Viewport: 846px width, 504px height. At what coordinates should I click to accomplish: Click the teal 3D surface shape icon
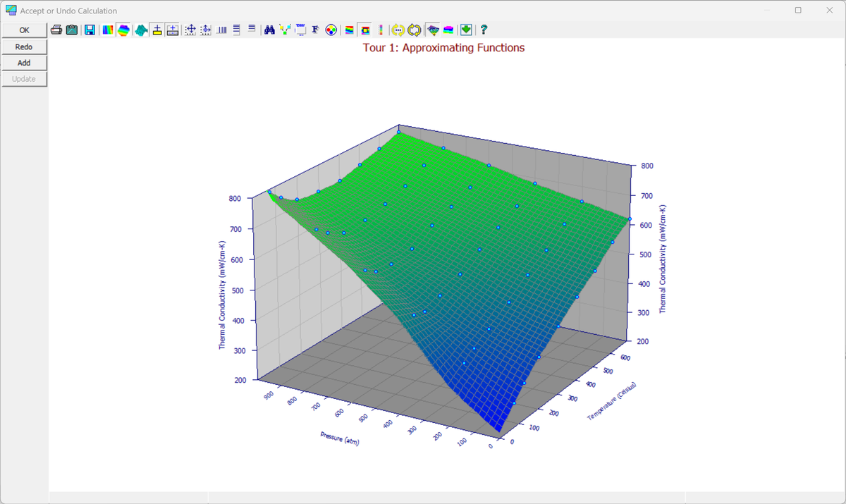click(x=140, y=30)
